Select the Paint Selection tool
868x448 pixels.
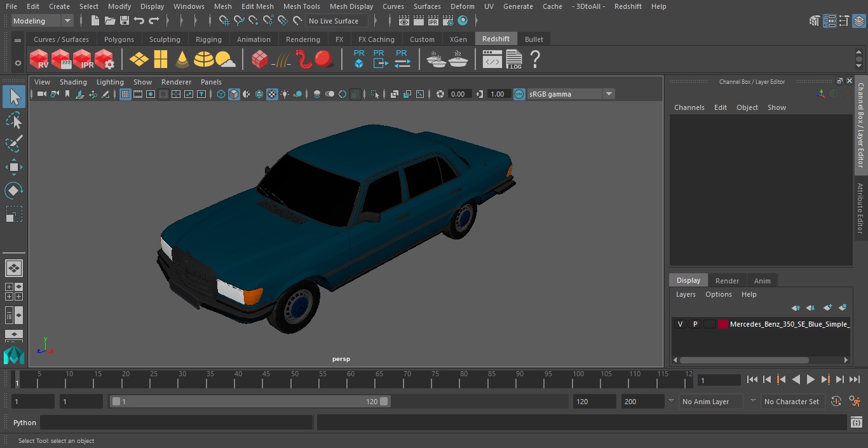click(x=14, y=144)
